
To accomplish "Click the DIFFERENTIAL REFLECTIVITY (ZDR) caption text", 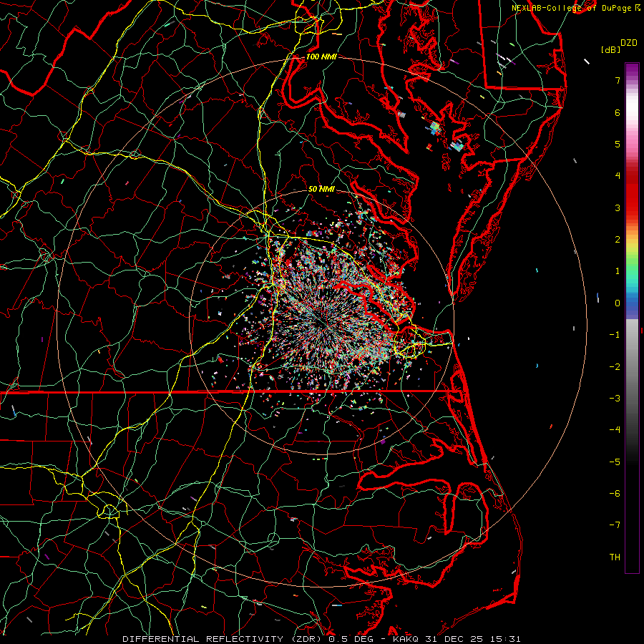I will 223,639.
